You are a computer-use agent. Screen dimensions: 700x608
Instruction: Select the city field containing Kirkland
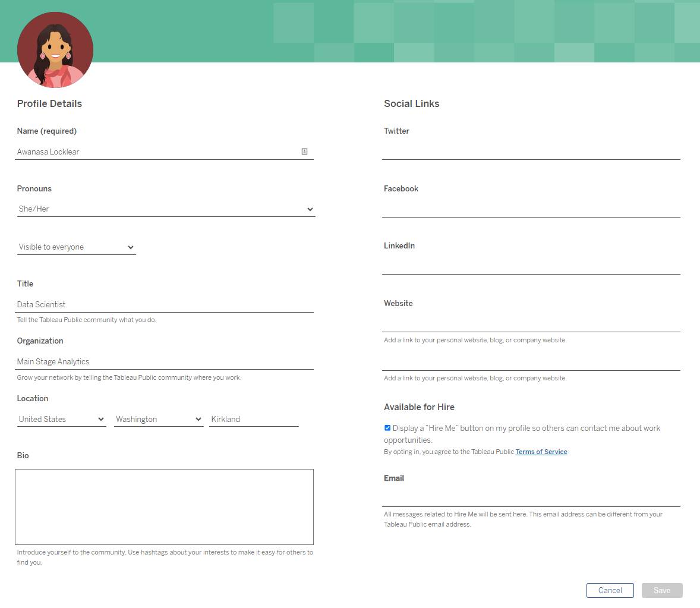(x=254, y=418)
